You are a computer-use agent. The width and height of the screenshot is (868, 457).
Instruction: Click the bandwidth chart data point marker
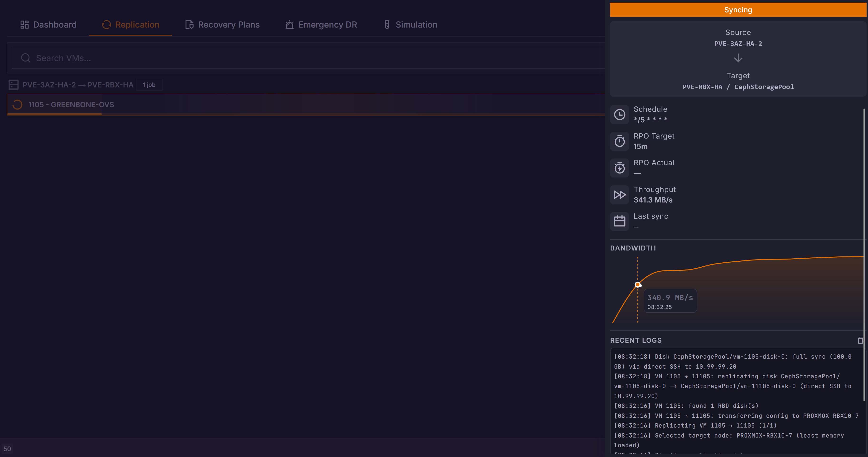pos(637,285)
